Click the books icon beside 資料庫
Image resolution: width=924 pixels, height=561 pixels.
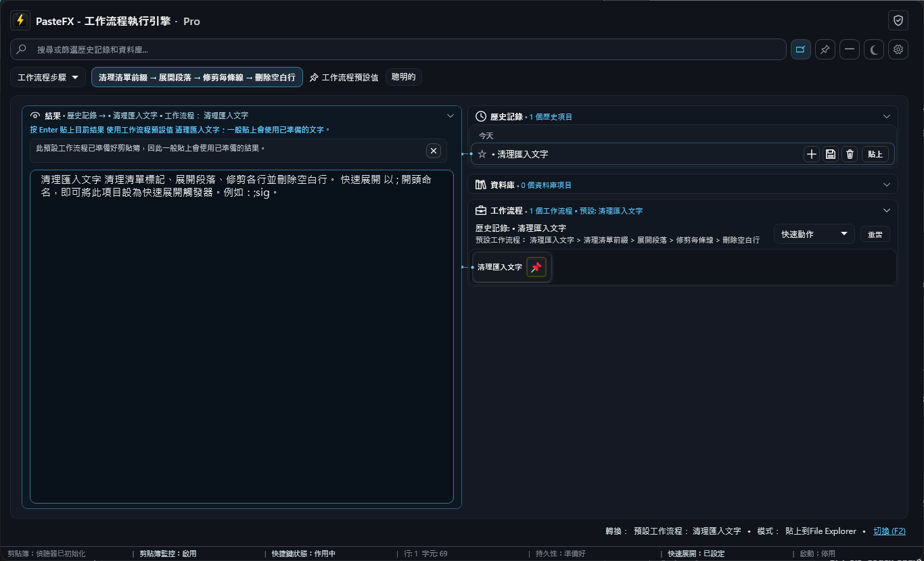[482, 185]
